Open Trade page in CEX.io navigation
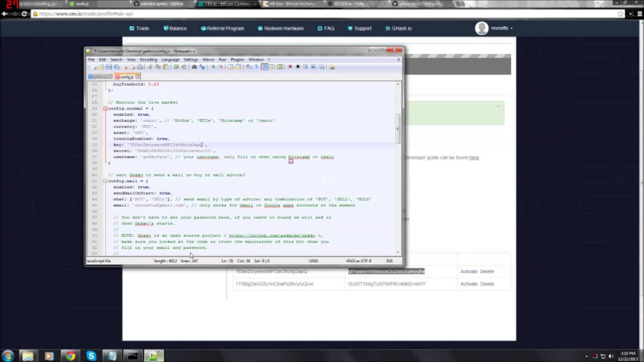The height and width of the screenshot is (362, 644). click(139, 28)
